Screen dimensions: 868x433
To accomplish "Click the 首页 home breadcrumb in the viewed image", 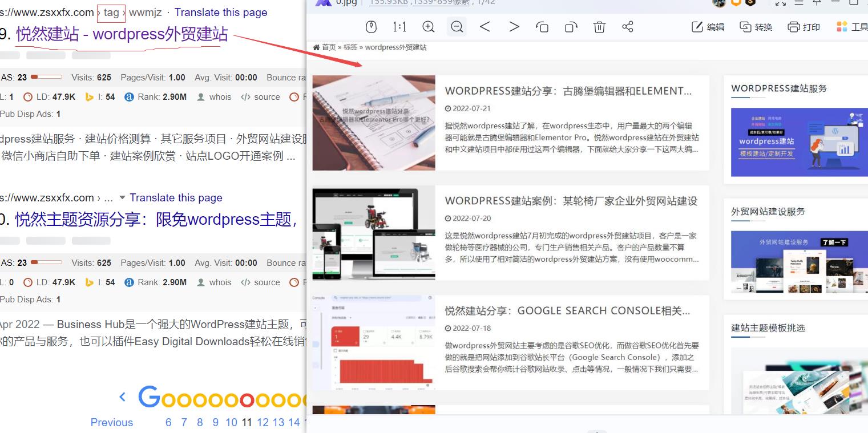I will 325,47.
